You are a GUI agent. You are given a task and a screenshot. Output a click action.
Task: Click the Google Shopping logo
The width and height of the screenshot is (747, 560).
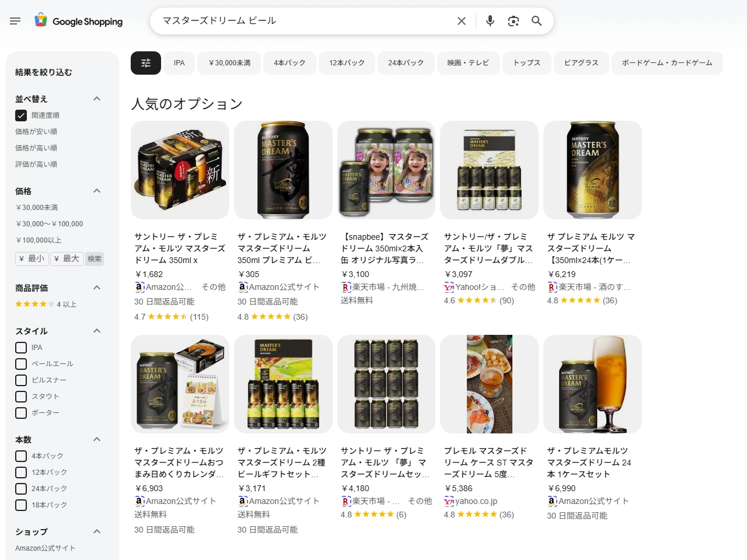(x=78, y=21)
